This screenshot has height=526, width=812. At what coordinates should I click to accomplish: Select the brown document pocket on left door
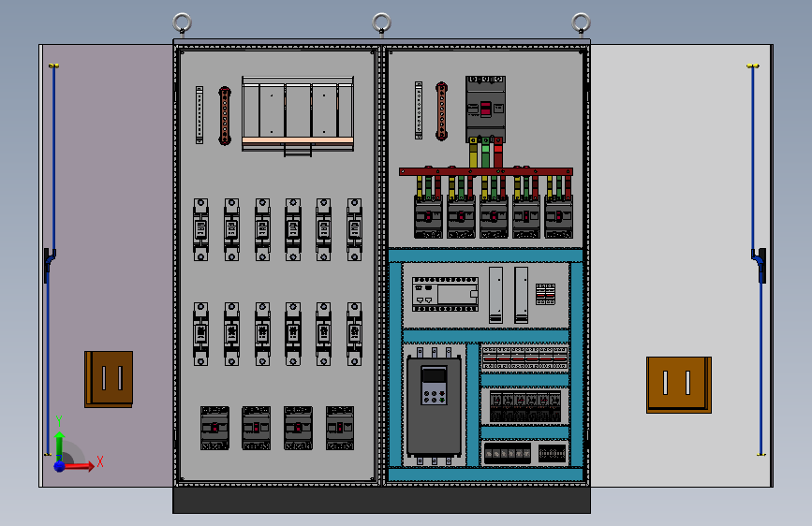(x=109, y=379)
